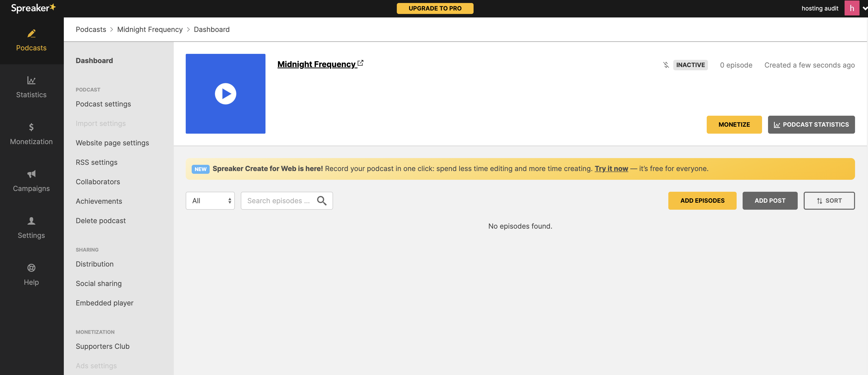This screenshot has width=868, height=375.
Task: Open the Monetization dollar icon
Action: coord(31,127)
